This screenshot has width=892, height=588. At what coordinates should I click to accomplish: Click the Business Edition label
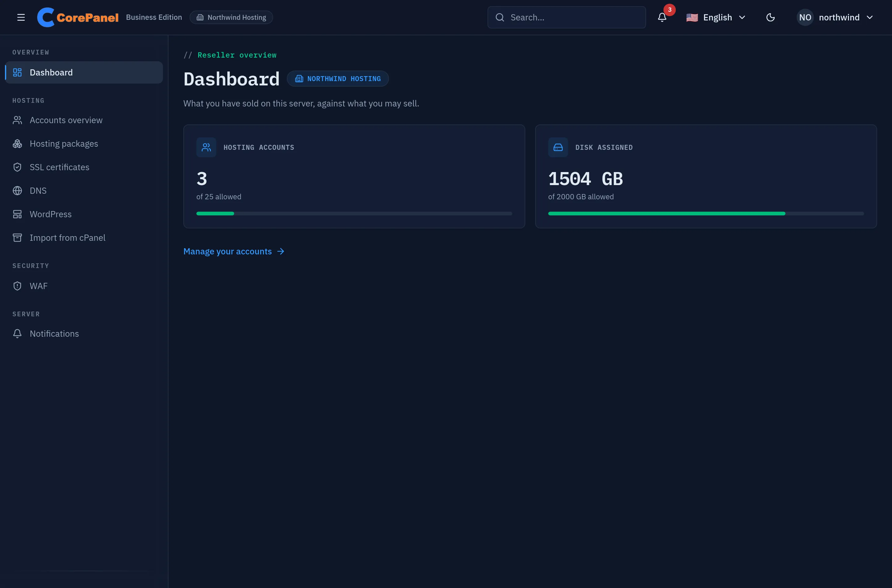[x=154, y=17]
